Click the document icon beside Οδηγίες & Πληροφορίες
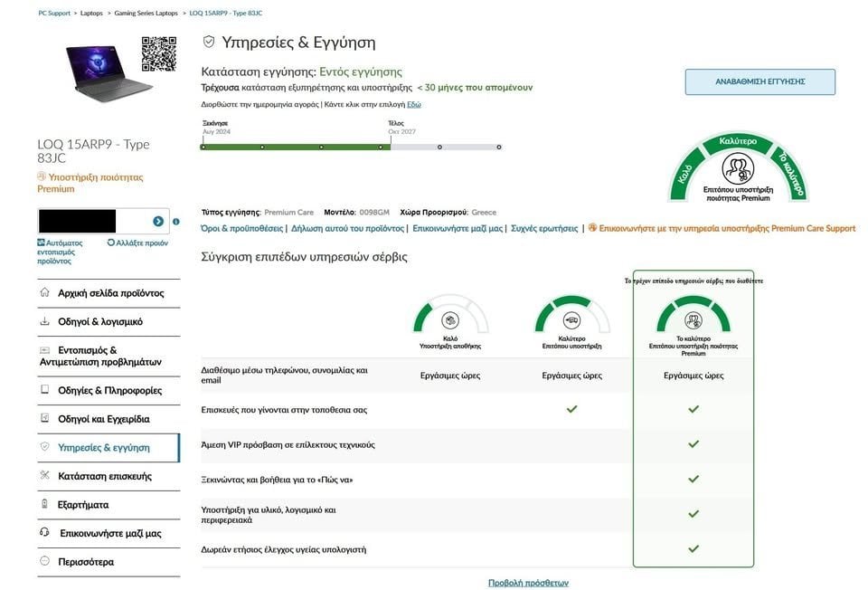 [45, 389]
